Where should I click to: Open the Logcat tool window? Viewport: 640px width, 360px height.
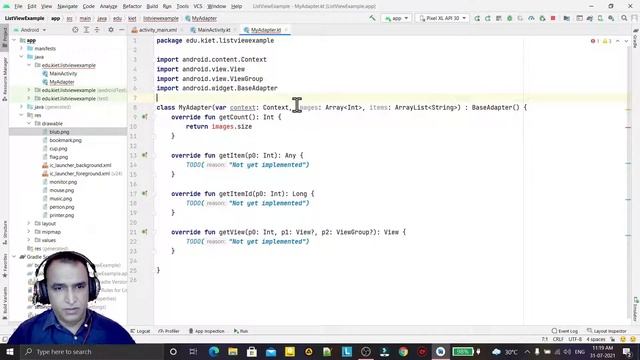click(141, 331)
